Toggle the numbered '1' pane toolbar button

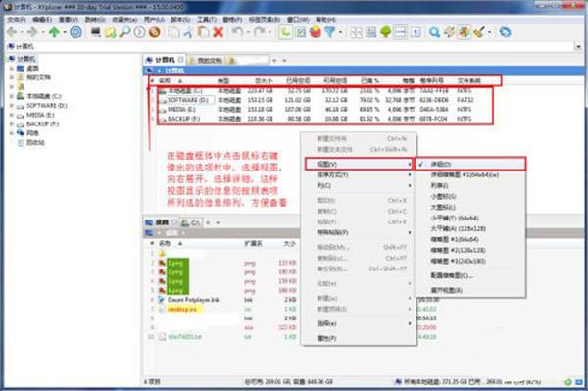coord(416,32)
